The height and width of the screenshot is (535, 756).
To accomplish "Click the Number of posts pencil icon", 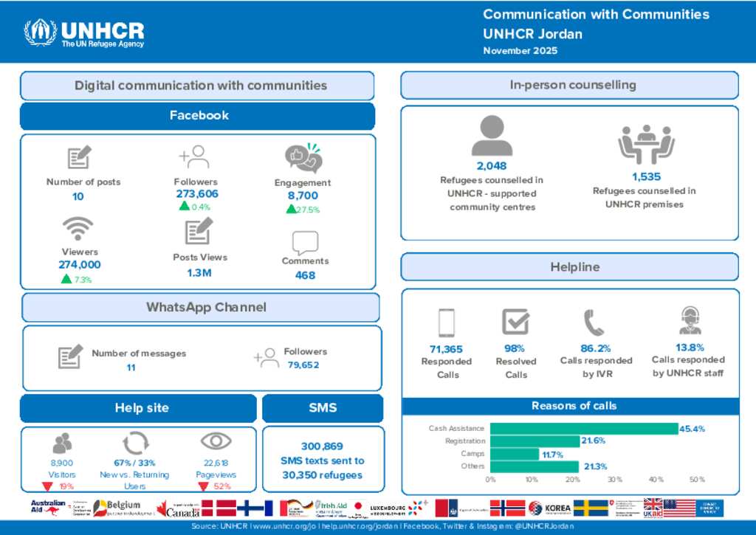I will (78, 158).
